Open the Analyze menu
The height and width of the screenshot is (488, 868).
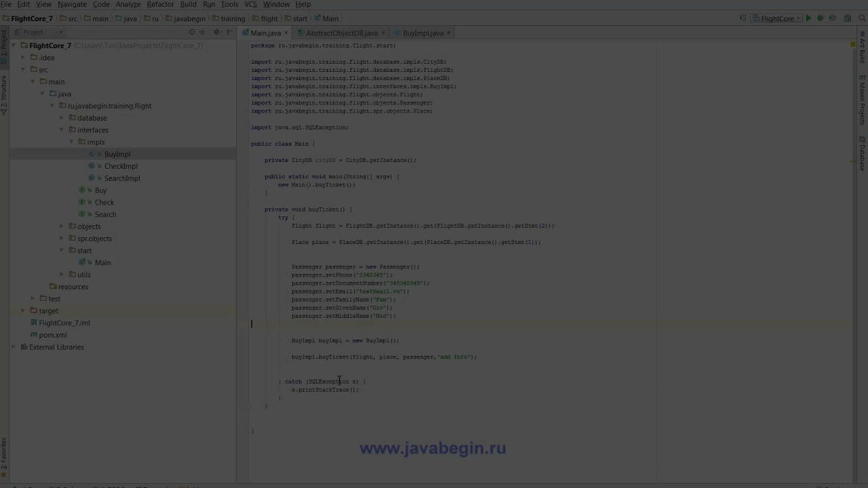128,5
